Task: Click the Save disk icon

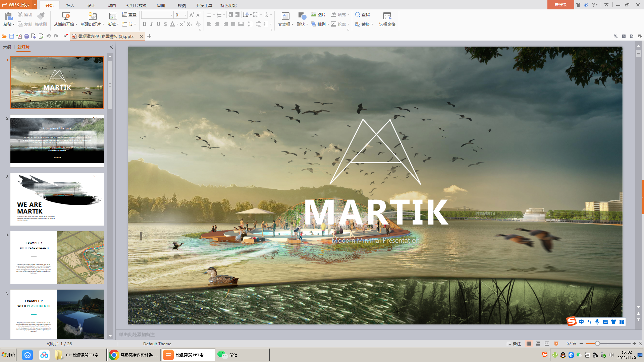Action: click(x=11, y=36)
